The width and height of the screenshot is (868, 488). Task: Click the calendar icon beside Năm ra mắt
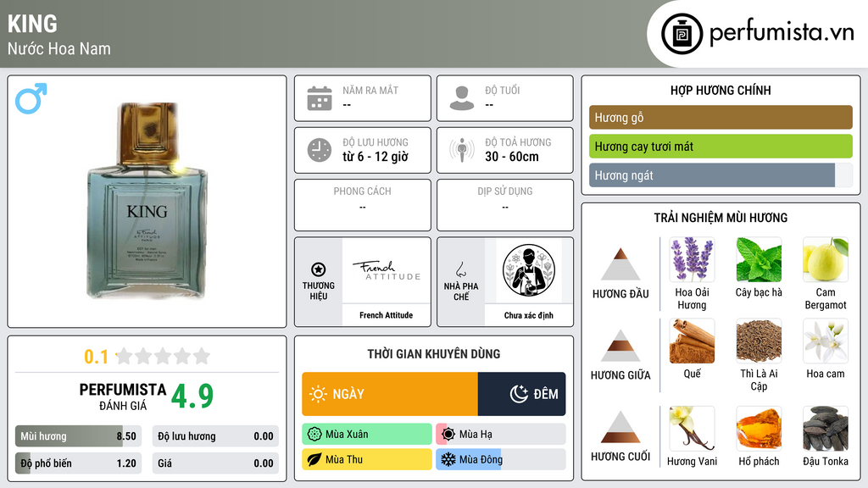point(320,98)
